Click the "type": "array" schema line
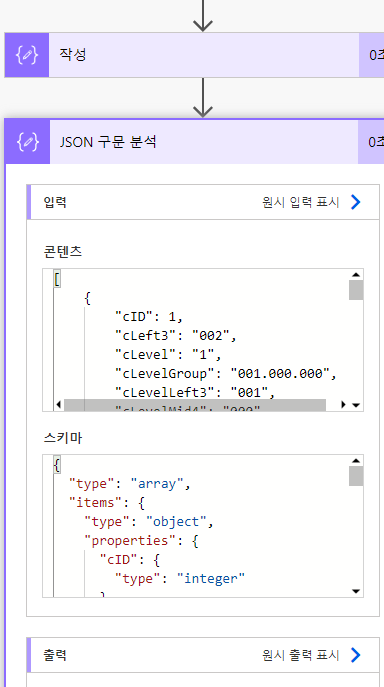 coord(130,484)
